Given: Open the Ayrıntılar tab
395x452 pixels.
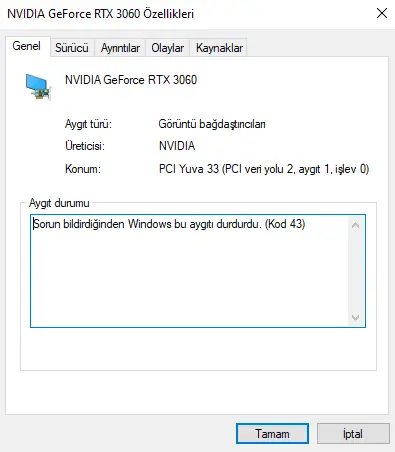Looking at the screenshot, I should [x=120, y=48].
